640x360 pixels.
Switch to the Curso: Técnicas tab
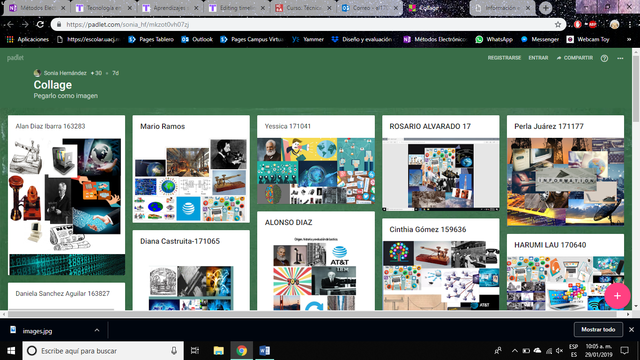click(x=304, y=8)
